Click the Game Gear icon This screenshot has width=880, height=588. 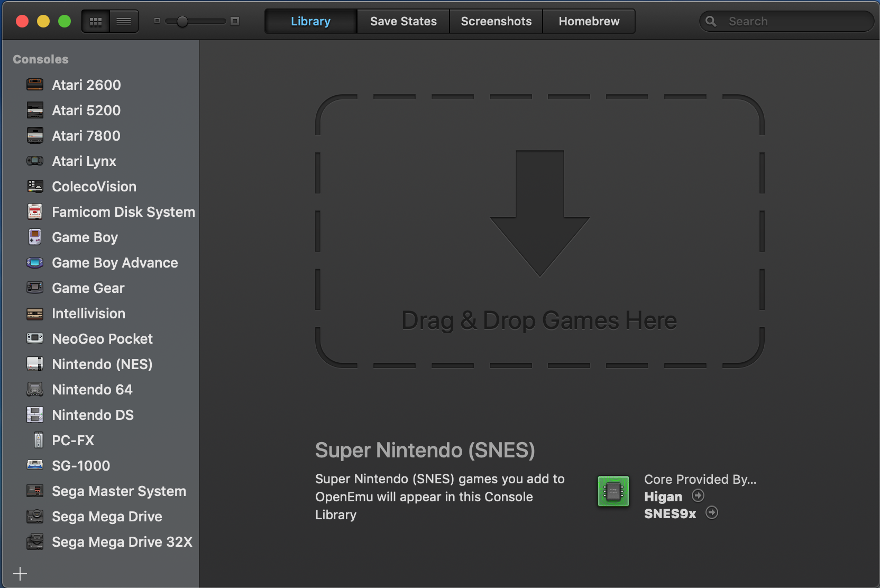pos(35,288)
